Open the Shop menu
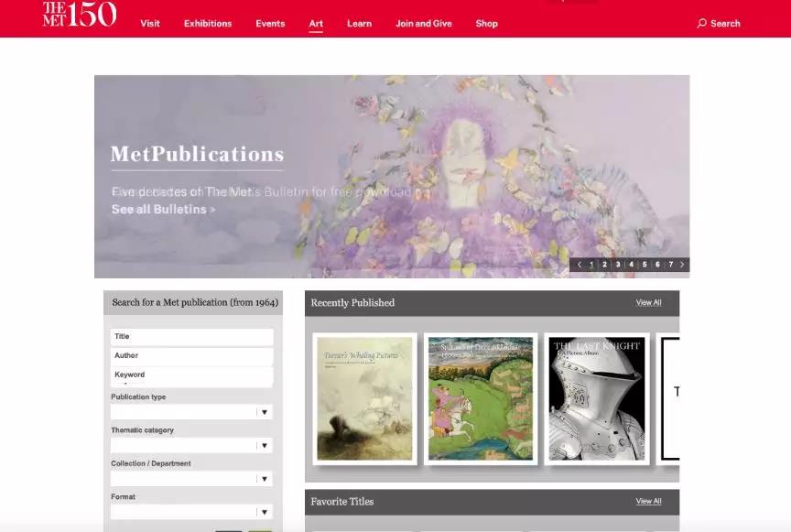 [487, 23]
